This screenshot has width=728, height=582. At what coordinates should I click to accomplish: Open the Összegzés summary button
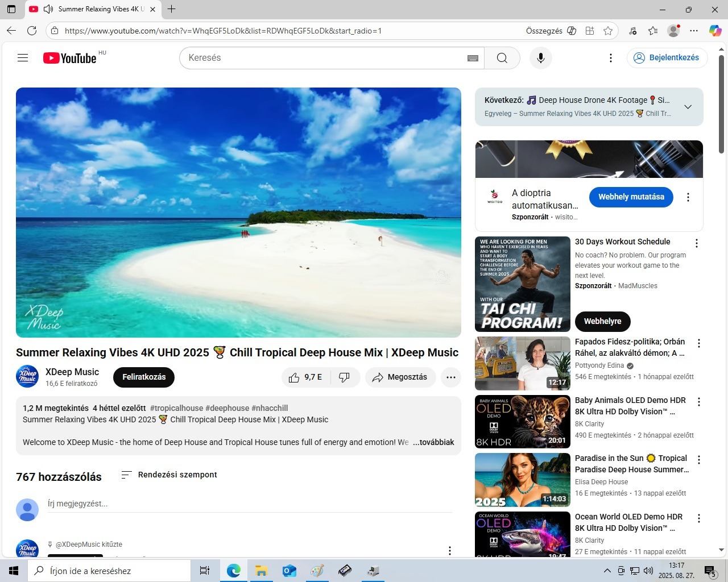[551, 31]
